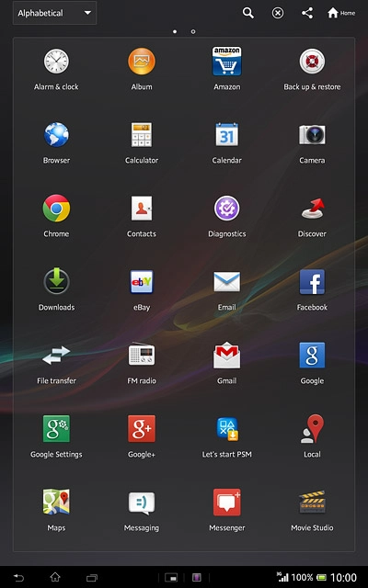The image size is (368, 588).
Task: Open the Amazon shopping app
Action: pos(227,62)
